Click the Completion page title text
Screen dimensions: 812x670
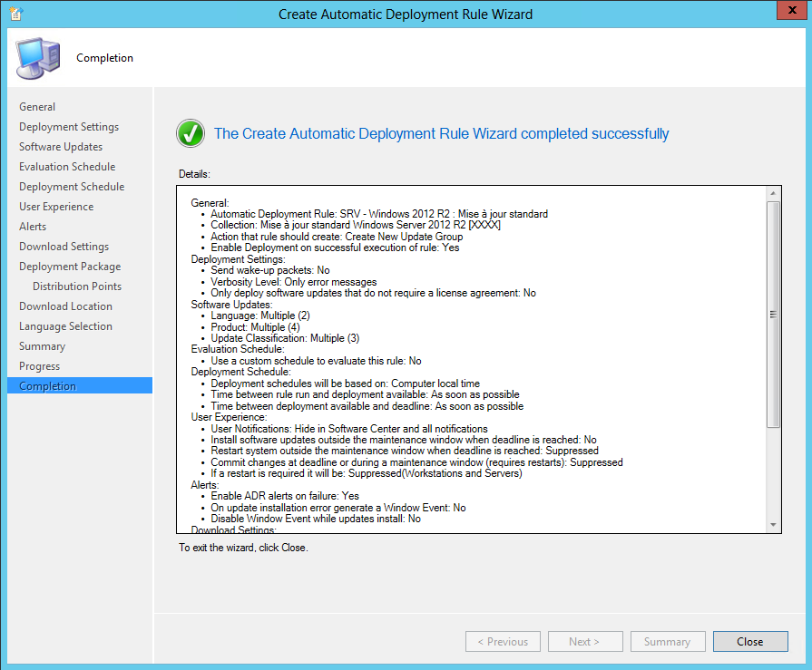tap(104, 58)
